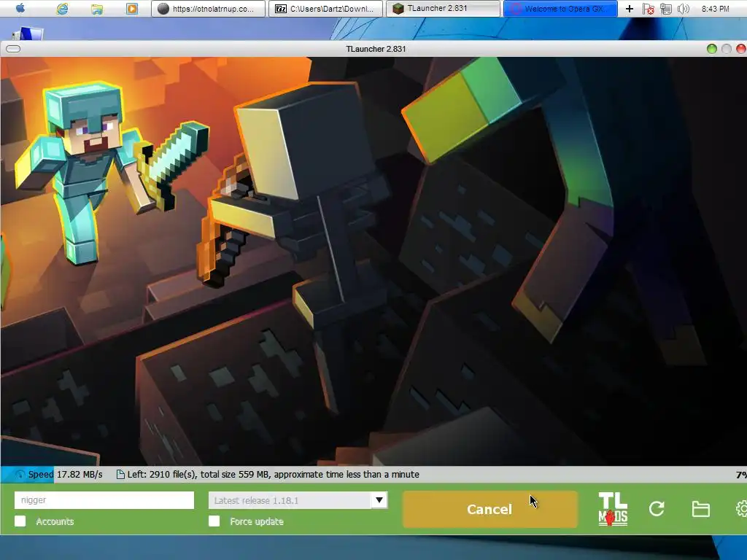Click the percent-complete value in the status bar
Viewport: 747px width, 560px height.
741,475
